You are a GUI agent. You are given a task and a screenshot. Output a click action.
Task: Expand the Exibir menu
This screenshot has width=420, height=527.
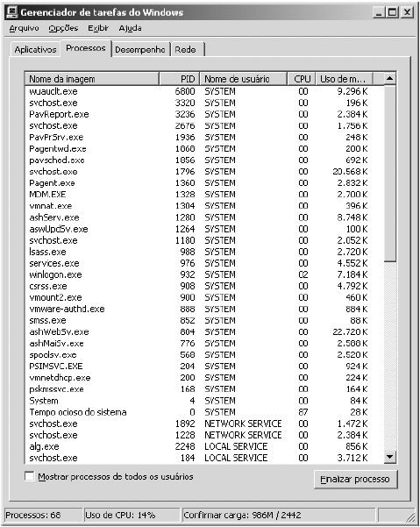98,28
